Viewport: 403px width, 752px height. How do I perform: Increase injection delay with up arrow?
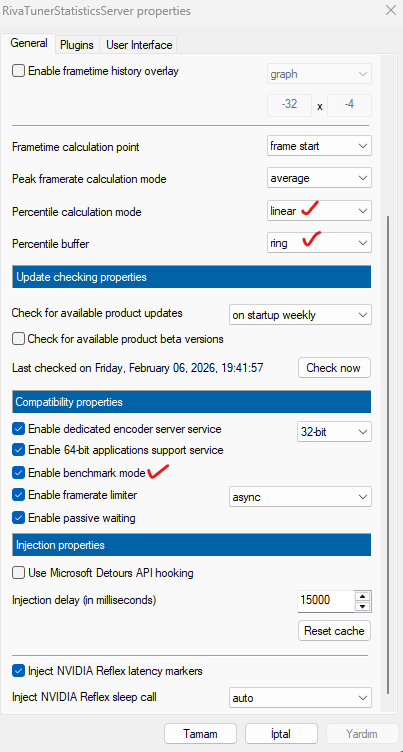pyautogui.click(x=363, y=596)
